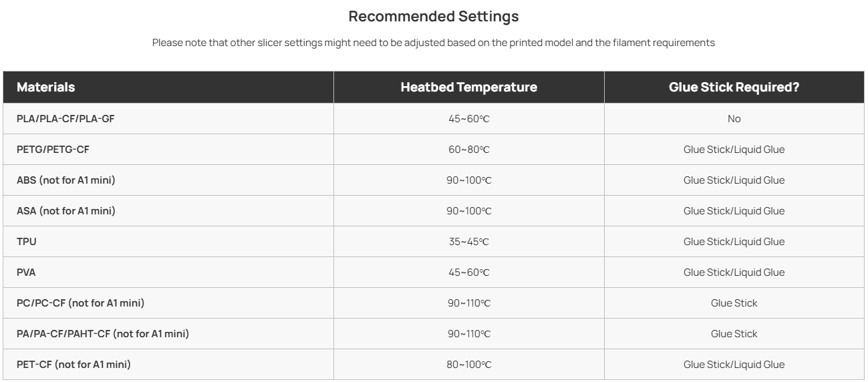Click the Glue Stick Required? column header

tap(734, 87)
